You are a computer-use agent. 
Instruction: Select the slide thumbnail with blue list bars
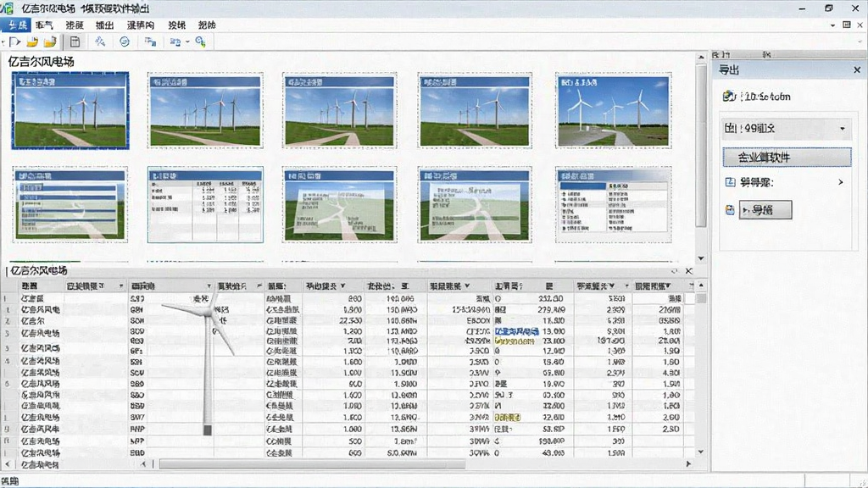point(70,204)
